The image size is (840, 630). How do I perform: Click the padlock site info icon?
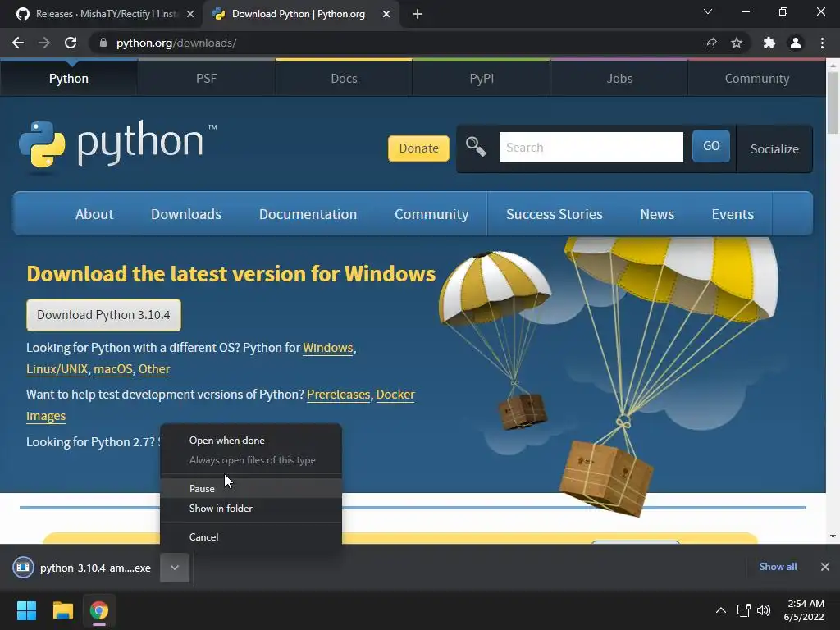[x=103, y=43]
